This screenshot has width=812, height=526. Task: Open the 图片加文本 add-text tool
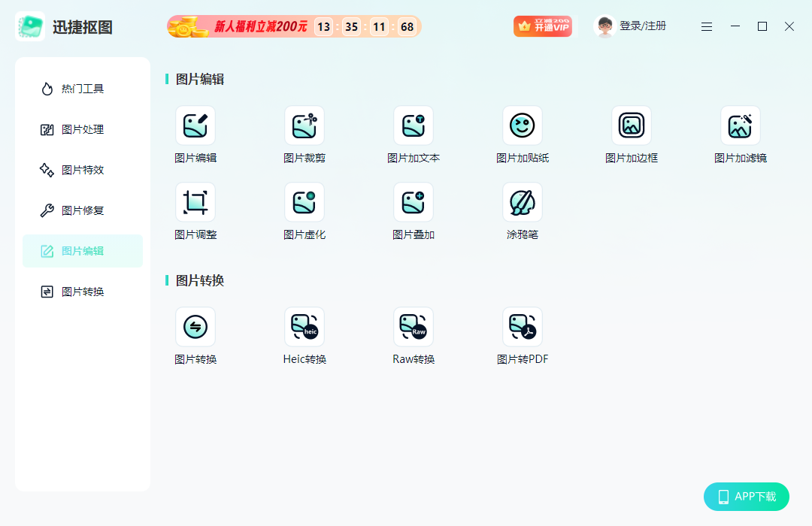pyautogui.click(x=414, y=134)
